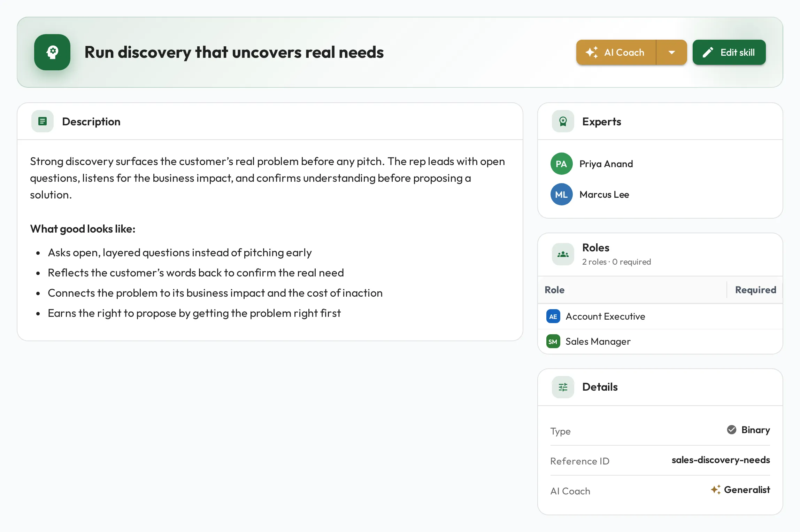The width and height of the screenshot is (800, 532).
Task: Open the AI Coach dropdown arrow
Action: [671, 52]
